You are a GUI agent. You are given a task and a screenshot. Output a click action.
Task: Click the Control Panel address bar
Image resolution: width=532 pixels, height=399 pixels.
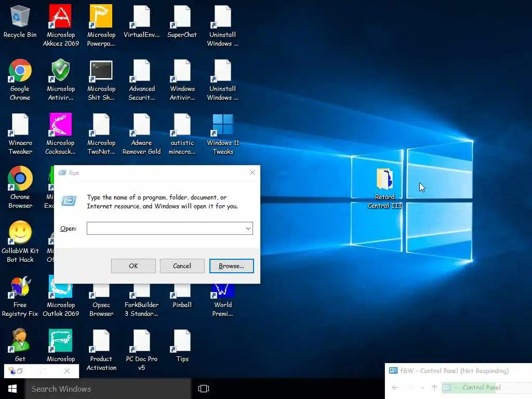[x=486, y=388]
